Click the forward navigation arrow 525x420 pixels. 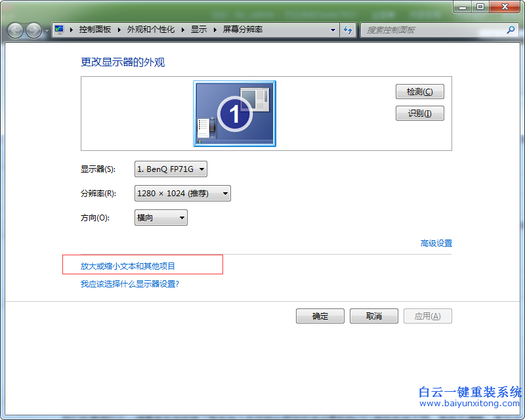point(33,30)
